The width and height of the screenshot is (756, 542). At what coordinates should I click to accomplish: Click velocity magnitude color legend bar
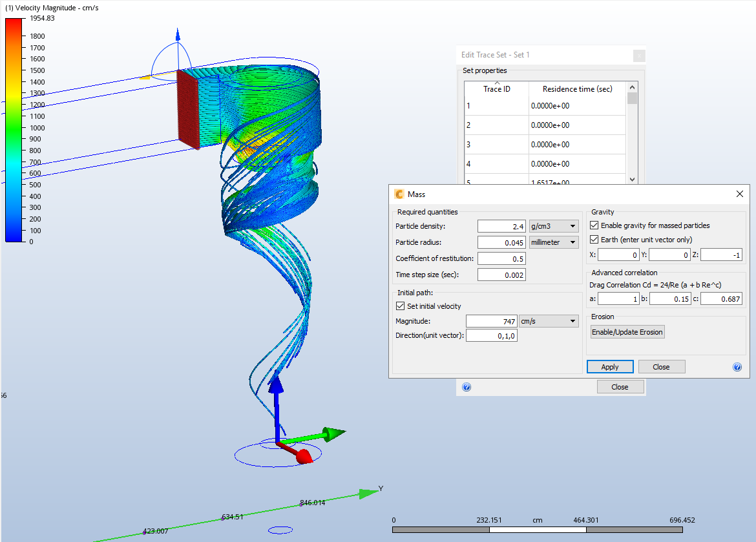tap(14, 130)
